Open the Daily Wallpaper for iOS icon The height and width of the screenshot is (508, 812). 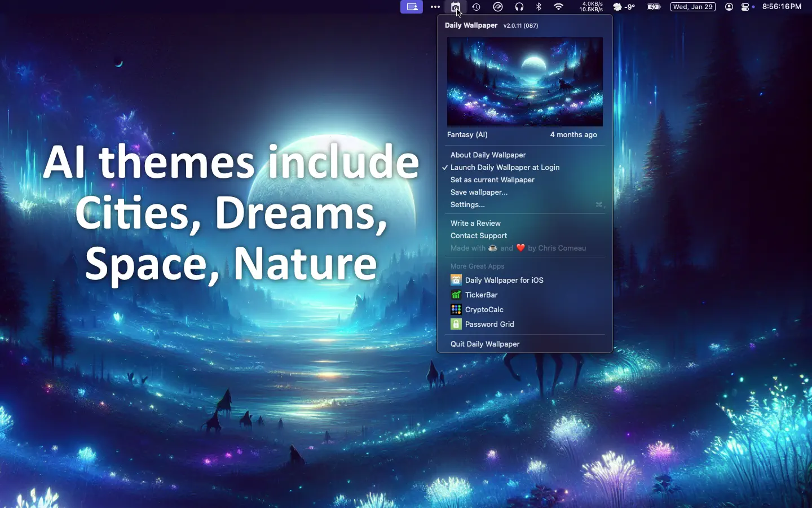(x=456, y=280)
